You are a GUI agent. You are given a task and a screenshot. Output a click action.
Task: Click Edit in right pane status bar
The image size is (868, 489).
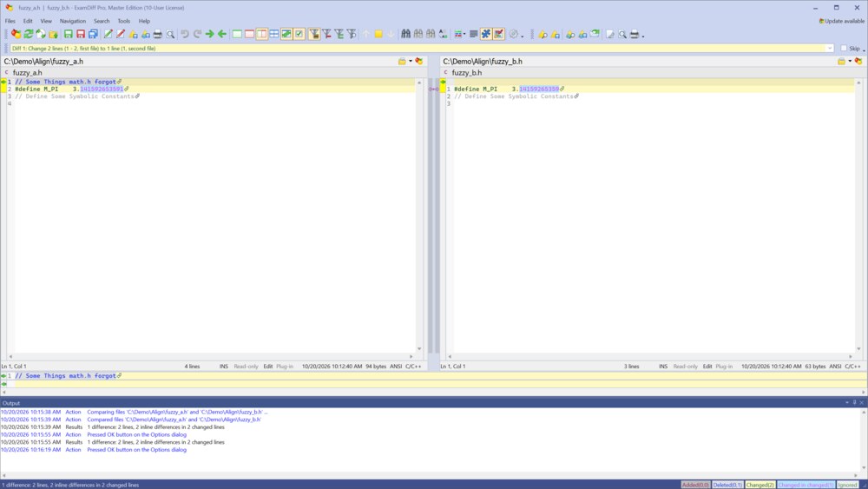point(707,366)
